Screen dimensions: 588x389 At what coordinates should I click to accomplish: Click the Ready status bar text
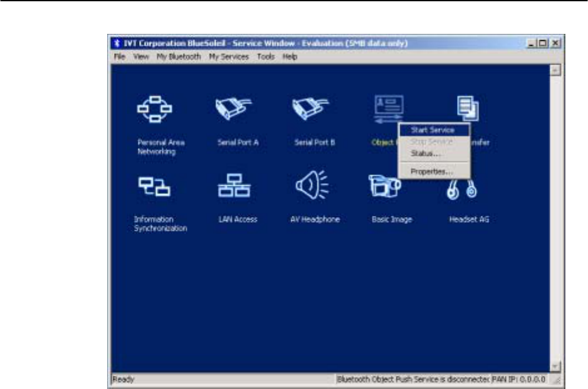(x=123, y=379)
